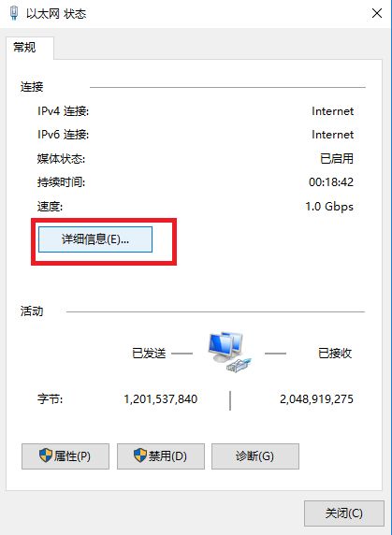Click the 禁用(D) disable button
Image resolution: width=392 pixels, height=535 pixels.
(161, 456)
